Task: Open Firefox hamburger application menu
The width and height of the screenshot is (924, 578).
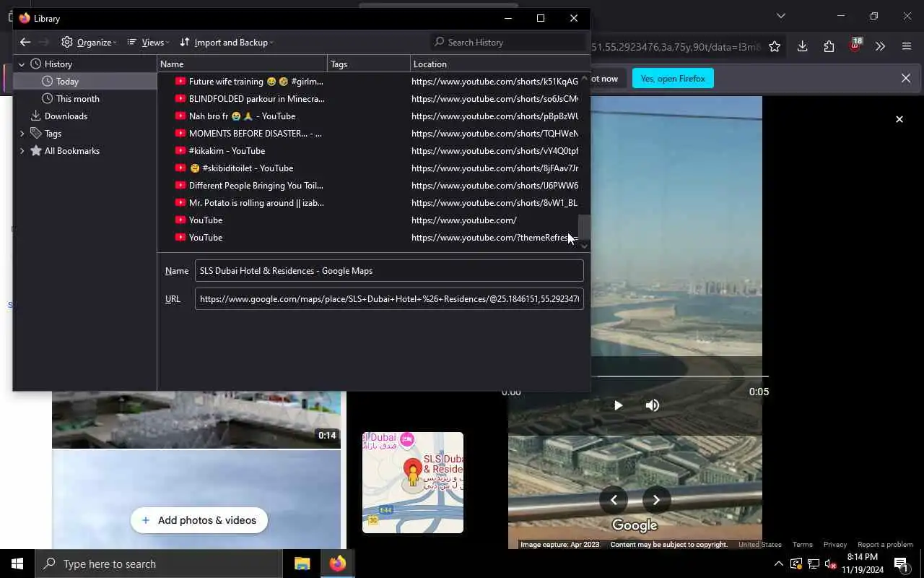Action: [x=907, y=47]
